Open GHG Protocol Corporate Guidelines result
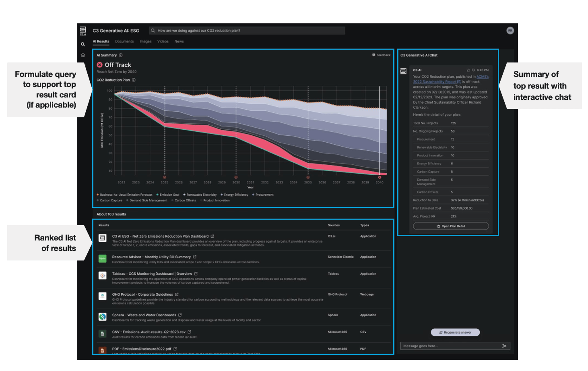 [x=142, y=294]
